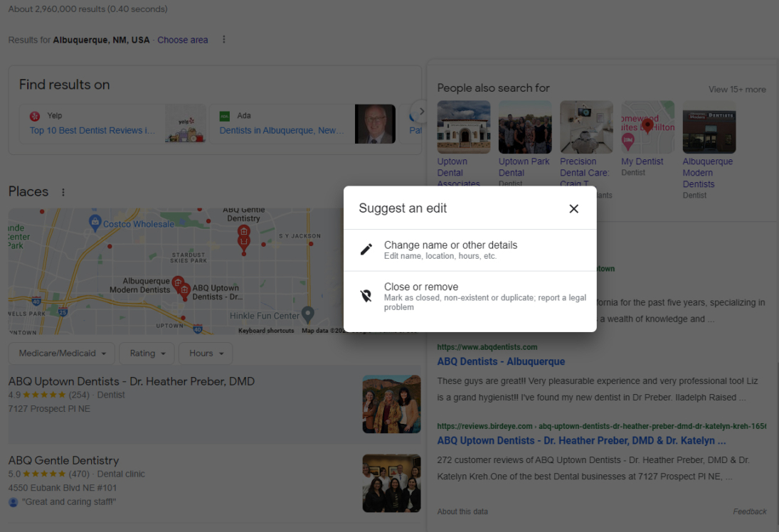Dismiss the Suggest an edit dialog with the X
This screenshot has width=779, height=532.
click(x=573, y=208)
